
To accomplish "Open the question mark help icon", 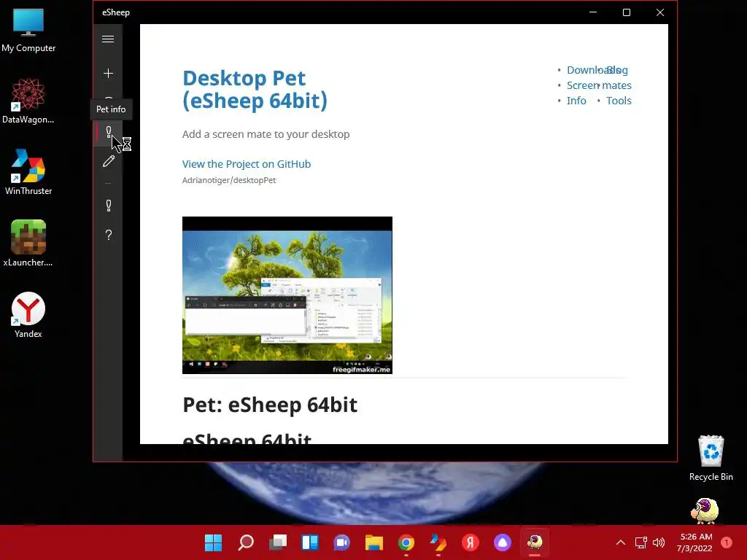I will point(109,235).
